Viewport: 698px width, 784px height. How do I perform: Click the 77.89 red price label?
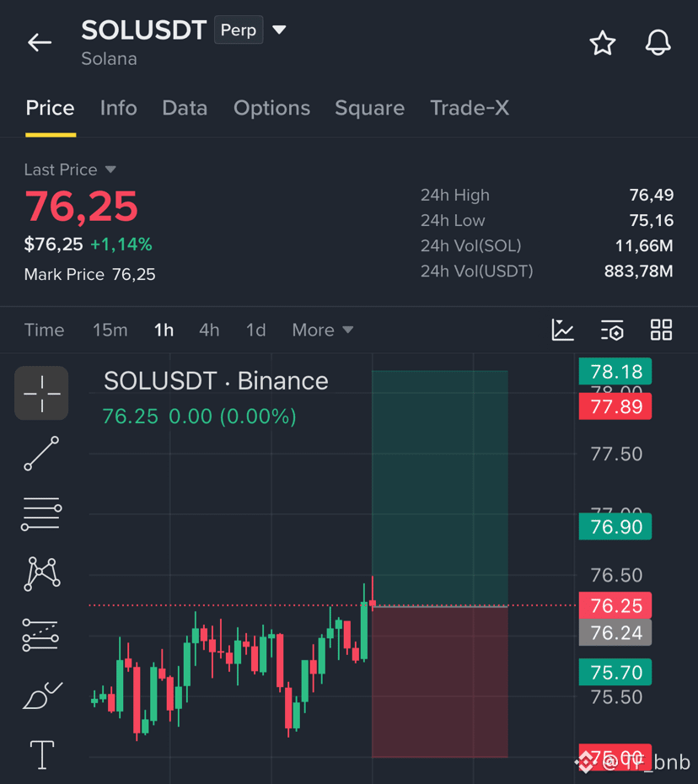(615, 406)
